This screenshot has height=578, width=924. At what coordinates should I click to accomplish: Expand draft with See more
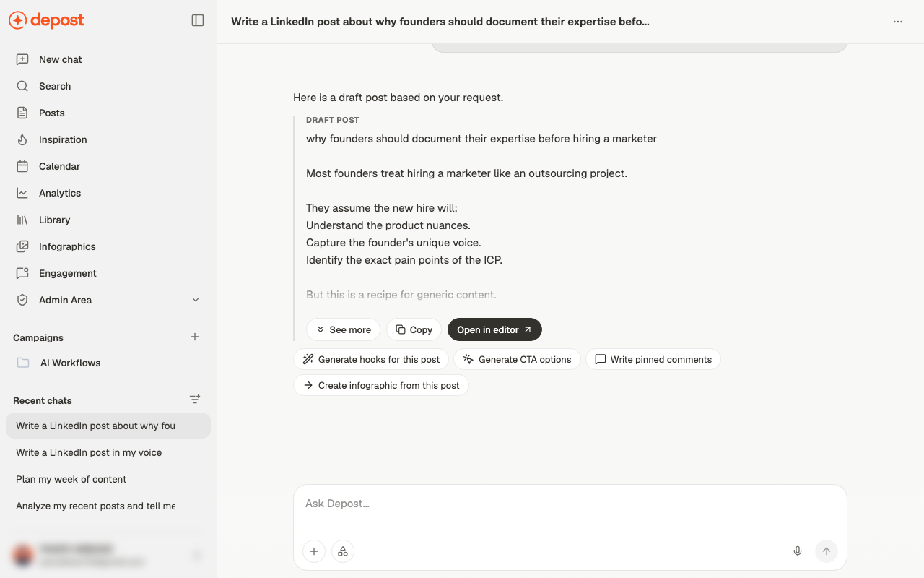pyautogui.click(x=344, y=329)
